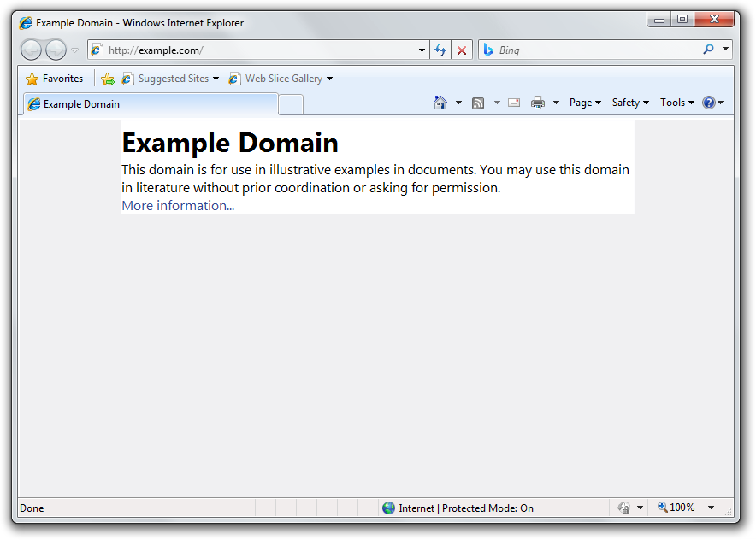756x540 pixels.
Task: Click the blue Help question mark icon
Action: 709,103
